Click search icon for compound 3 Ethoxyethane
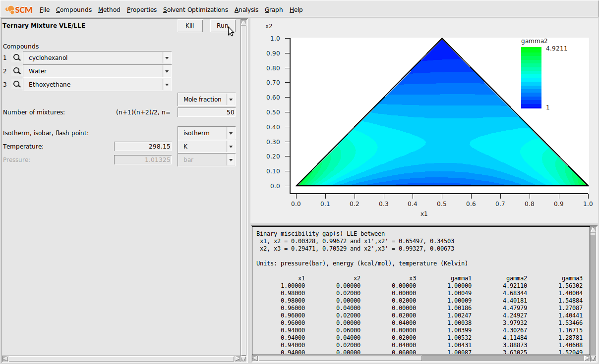This screenshot has height=364, width=599. pos(17,85)
